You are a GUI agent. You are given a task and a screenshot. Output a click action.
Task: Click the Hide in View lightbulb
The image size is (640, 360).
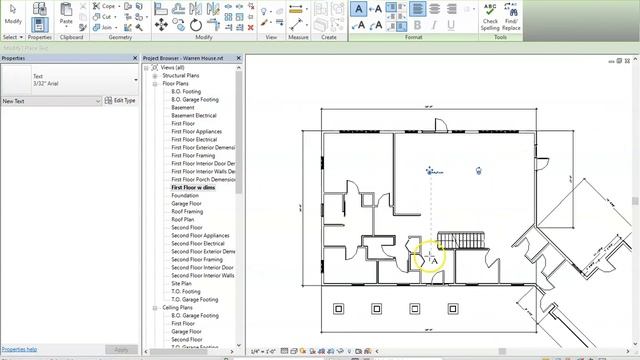point(264,11)
